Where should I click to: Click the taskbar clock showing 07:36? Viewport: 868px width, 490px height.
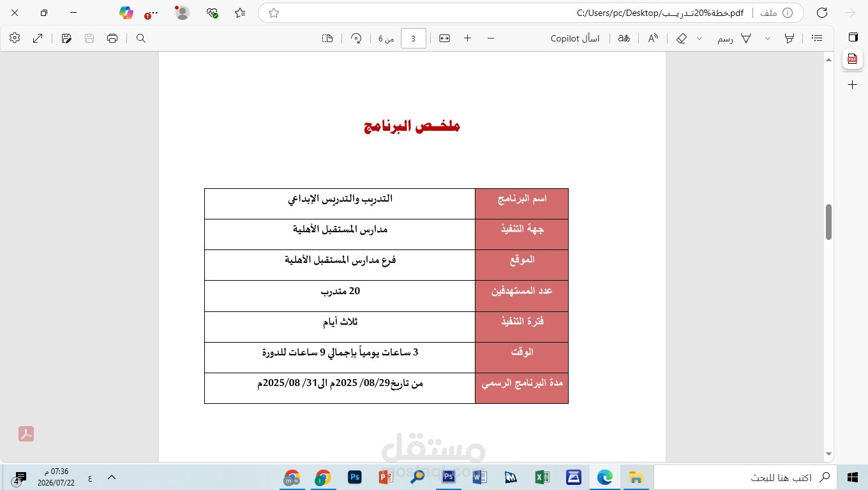coord(56,477)
